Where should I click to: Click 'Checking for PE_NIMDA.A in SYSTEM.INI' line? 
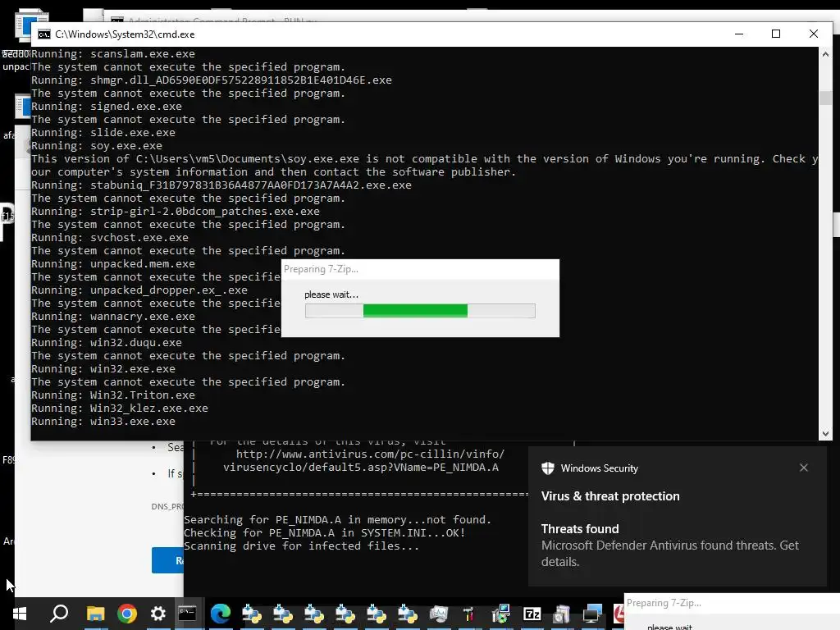(325, 533)
